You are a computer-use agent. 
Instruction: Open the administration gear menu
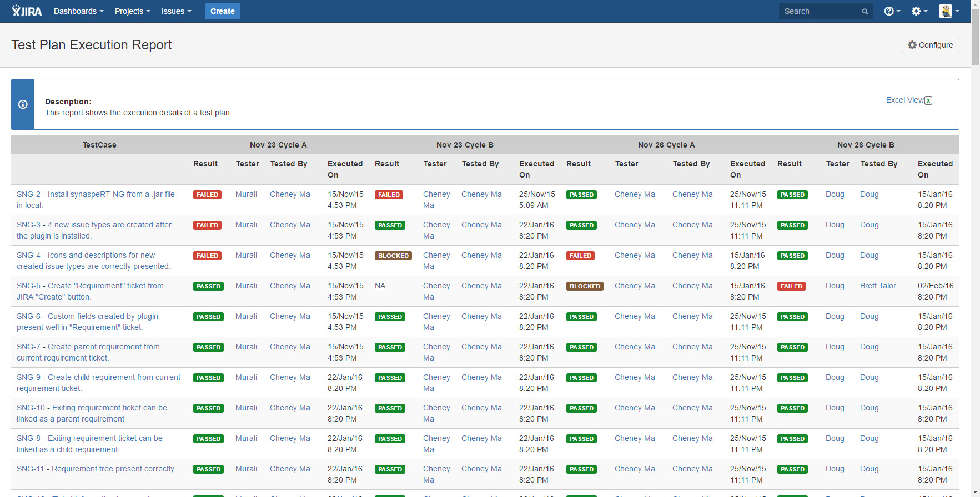pos(919,11)
